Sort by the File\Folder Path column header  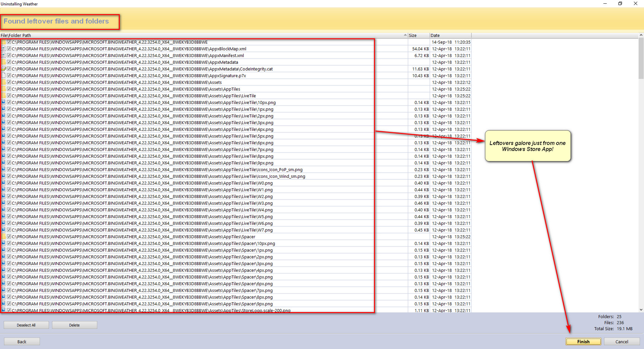tap(204, 35)
